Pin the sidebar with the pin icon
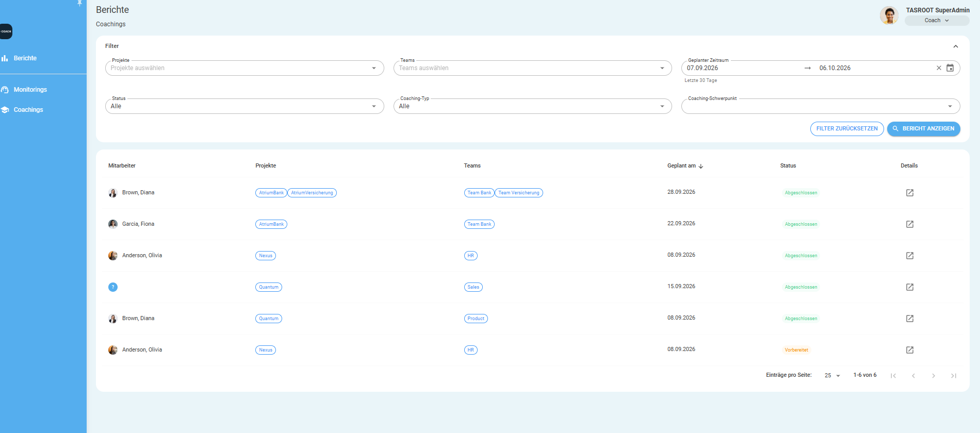This screenshot has height=433, width=980. 79,3
